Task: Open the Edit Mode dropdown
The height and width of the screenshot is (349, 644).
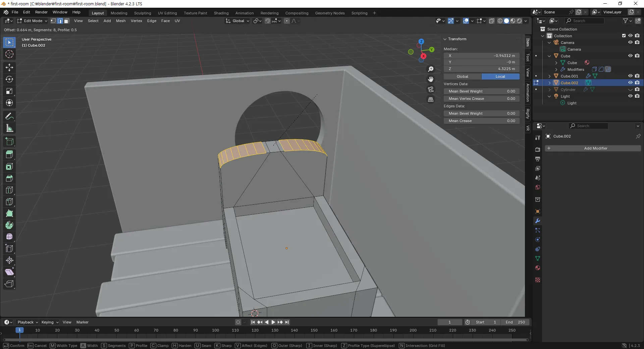Action: coord(32,21)
